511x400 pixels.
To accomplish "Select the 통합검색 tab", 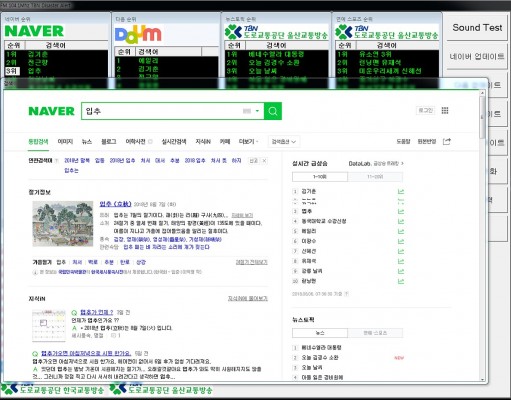I will pyautogui.click(x=38, y=142).
